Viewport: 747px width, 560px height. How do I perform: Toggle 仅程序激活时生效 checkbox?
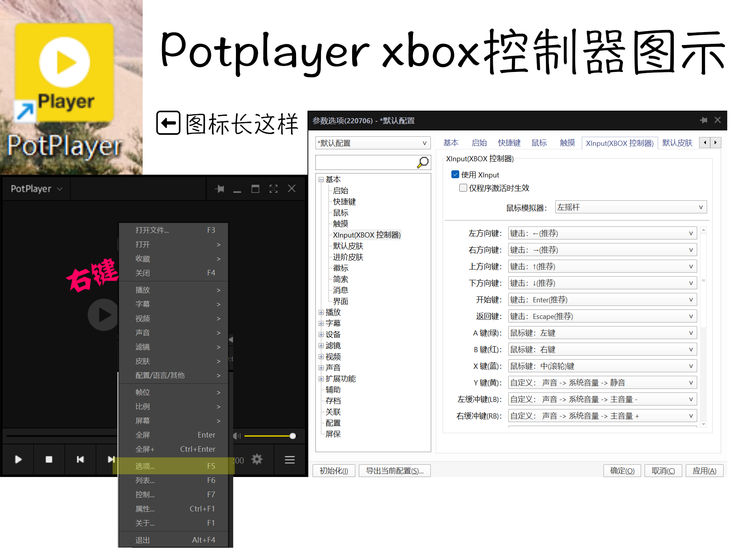463,188
